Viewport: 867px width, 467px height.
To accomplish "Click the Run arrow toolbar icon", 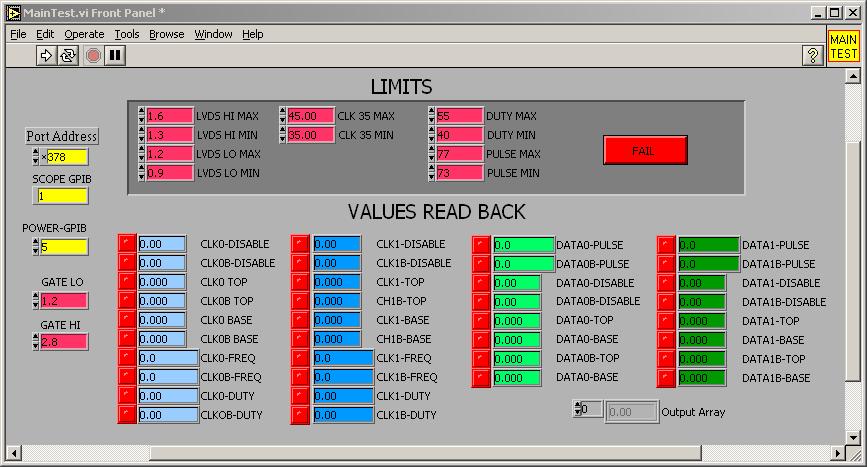I will coord(47,56).
